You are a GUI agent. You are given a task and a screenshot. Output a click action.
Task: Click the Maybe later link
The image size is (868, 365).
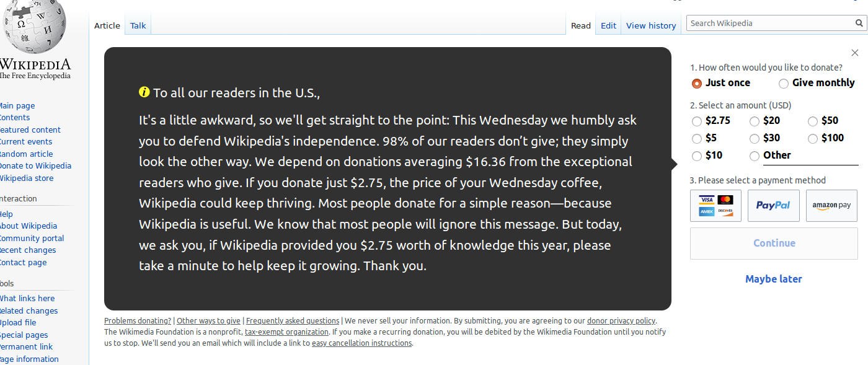pyautogui.click(x=774, y=279)
